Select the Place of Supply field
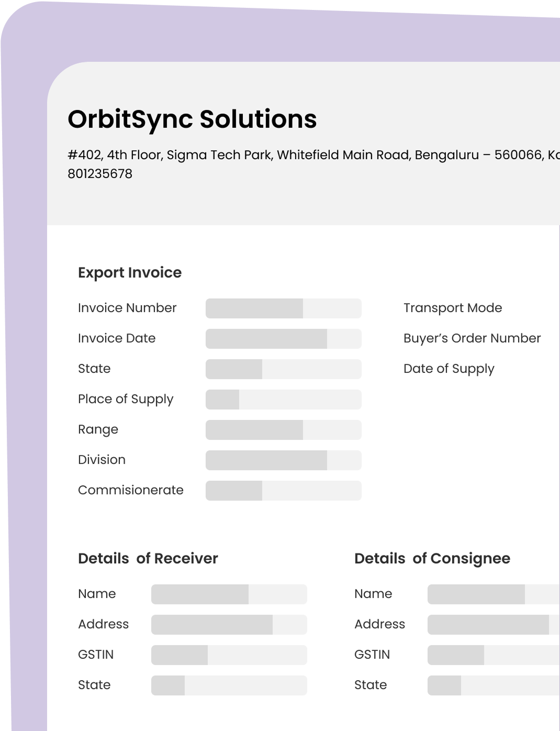This screenshot has width=560, height=731. [x=283, y=400]
